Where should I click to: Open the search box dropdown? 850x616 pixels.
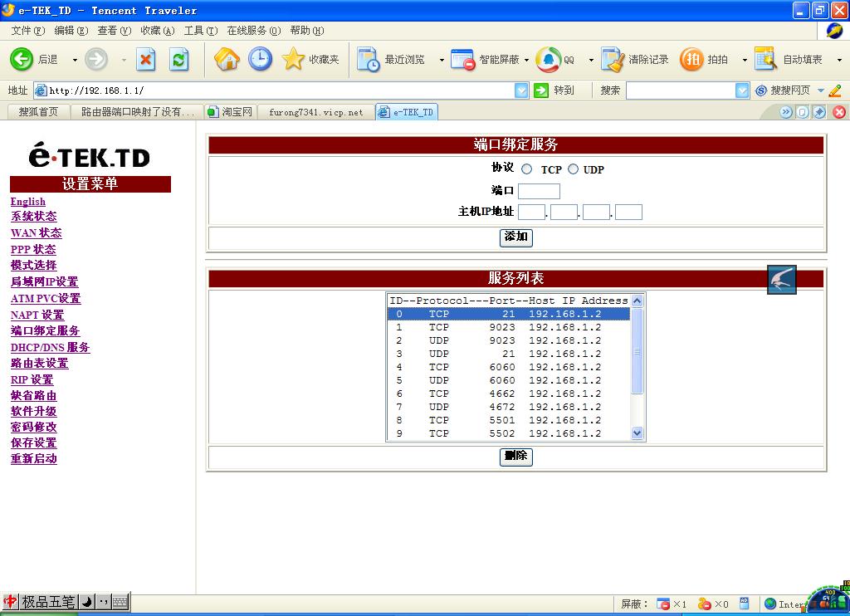[742, 90]
